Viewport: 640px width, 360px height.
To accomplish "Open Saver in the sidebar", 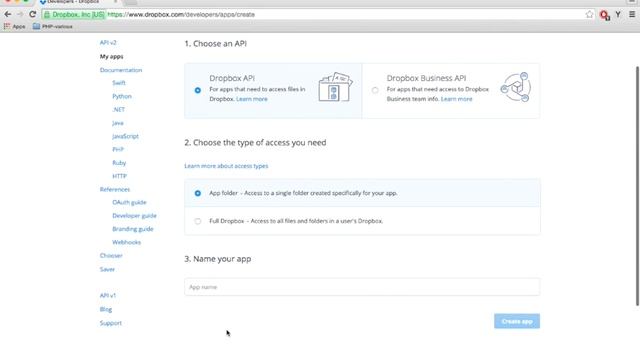I will [107, 269].
